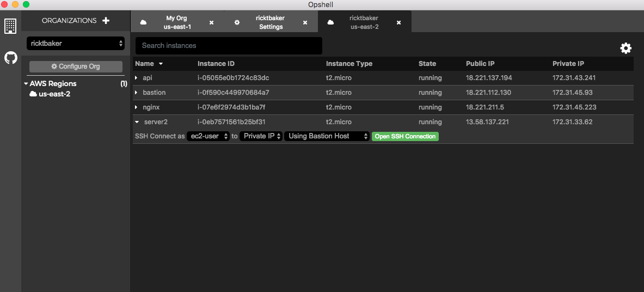Click ORGANIZATIONS heading in sidebar
This screenshot has width=644, height=292.
pyautogui.click(x=69, y=21)
